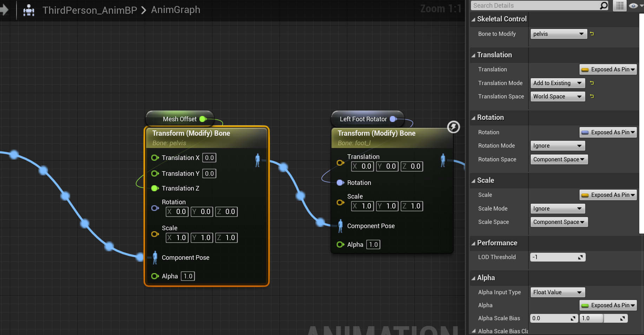The width and height of the screenshot is (644, 335).
Task: Open Rotation Exposed As Pin dropdown
Action: point(608,132)
